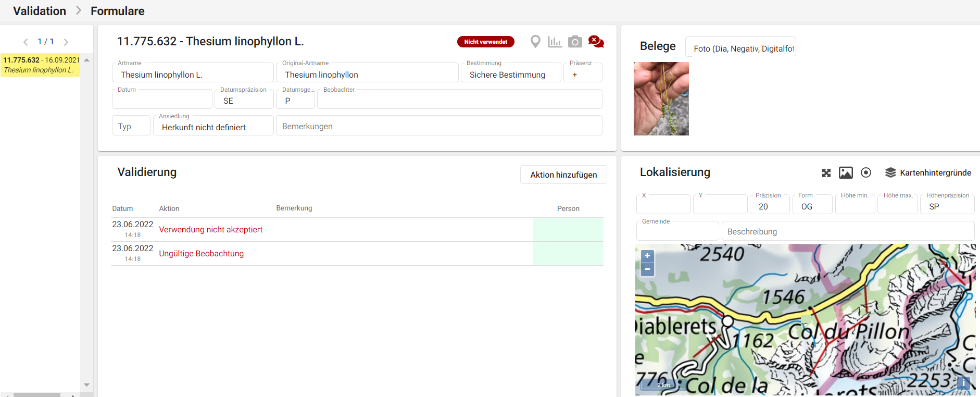The image size is (980, 397).
Task: Click the Y coordinate field
Action: click(x=720, y=204)
